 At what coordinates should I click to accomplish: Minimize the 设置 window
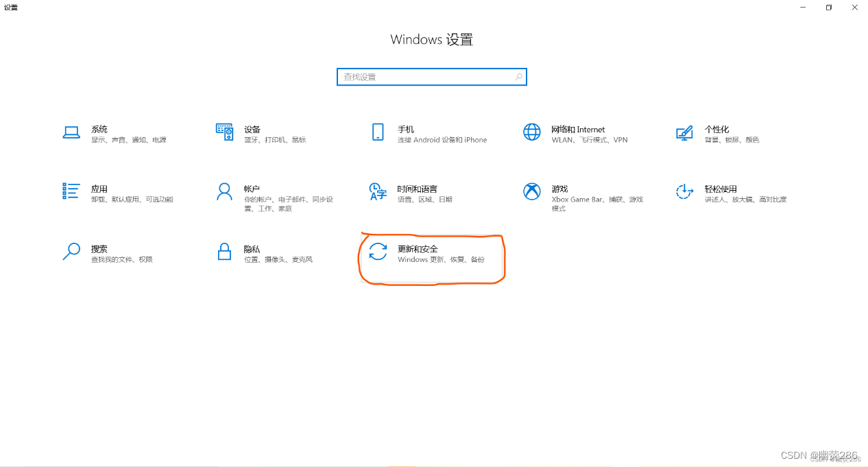(x=803, y=7)
